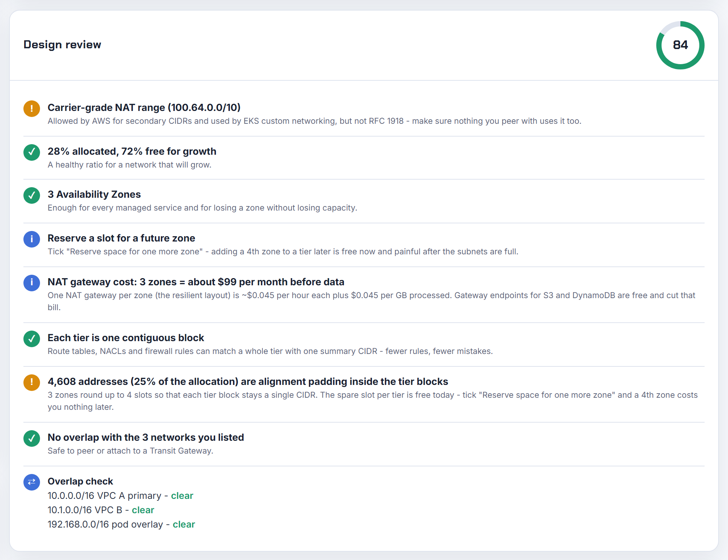Viewport: 728px width, 560px height.
Task: Click A healthy ratio for a network text
Action: pyautogui.click(x=130, y=165)
